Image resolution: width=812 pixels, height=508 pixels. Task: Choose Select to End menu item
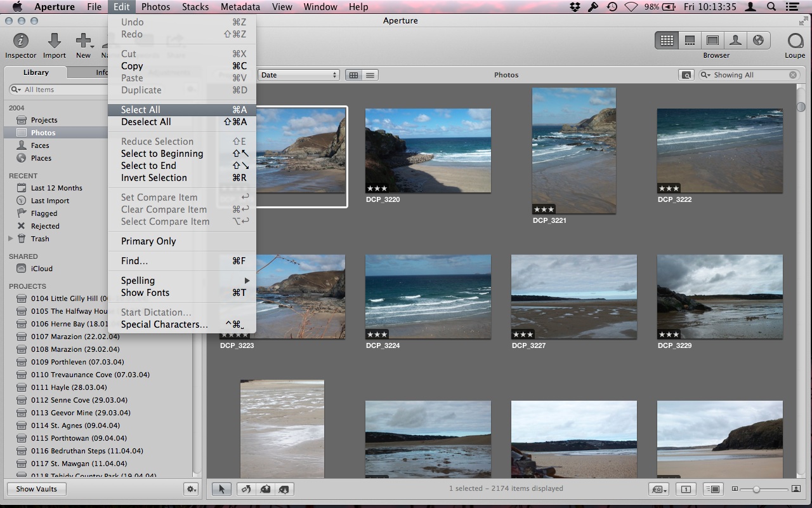point(182,166)
